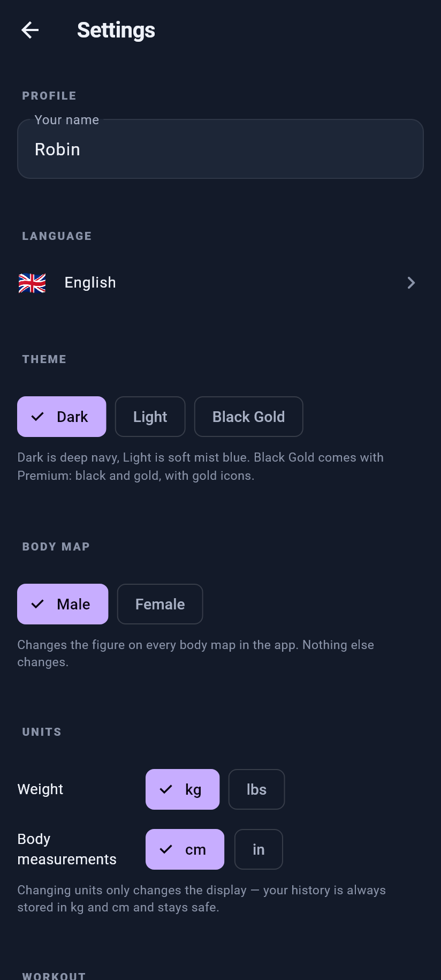Set weight unit to lbs
Screen dimensions: 441x980
257,789
